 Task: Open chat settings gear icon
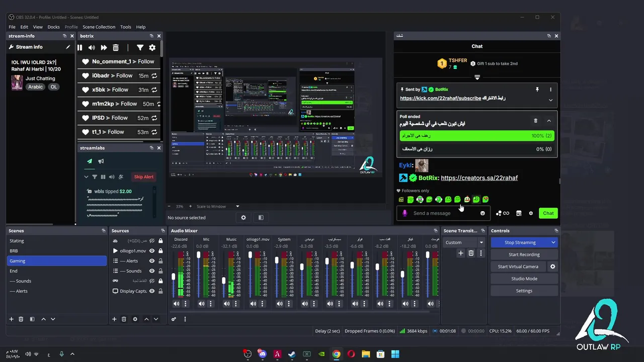(531, 213)
